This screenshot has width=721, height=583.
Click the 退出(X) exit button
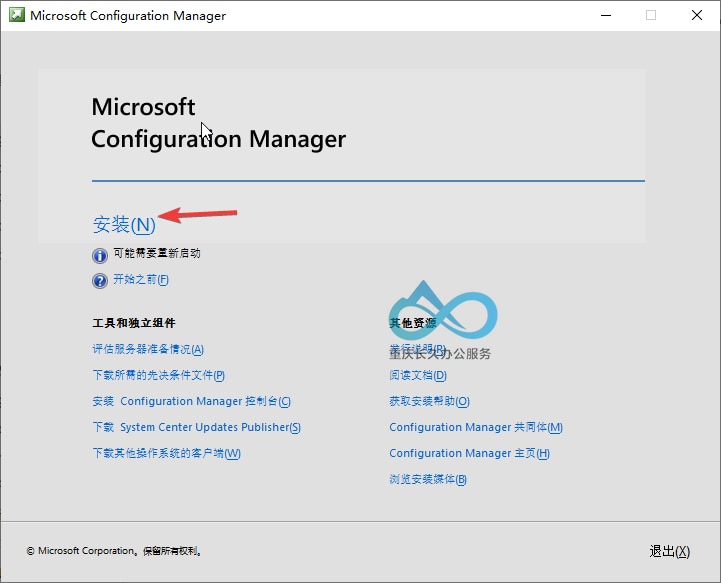coord(670,551)
